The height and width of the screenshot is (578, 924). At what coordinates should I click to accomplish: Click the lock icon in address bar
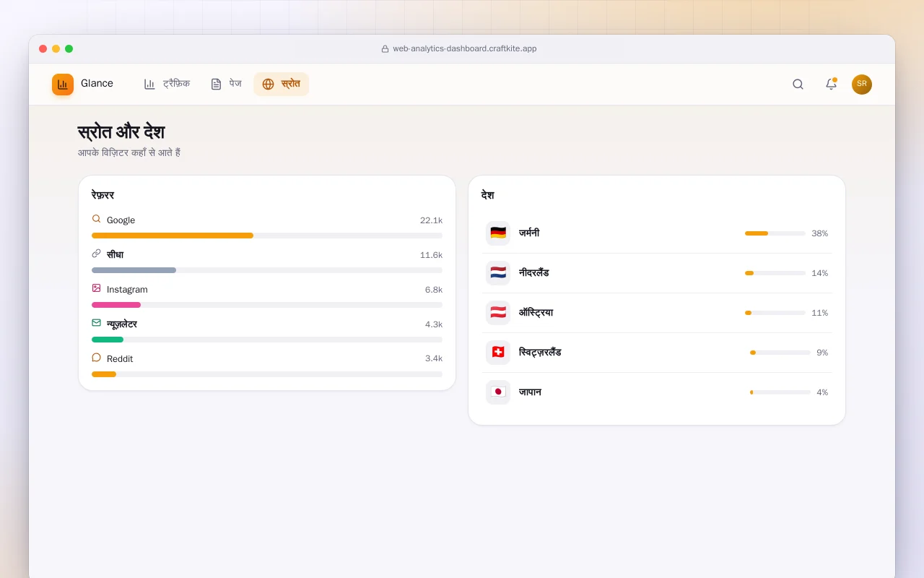click(x=385, y=49)
